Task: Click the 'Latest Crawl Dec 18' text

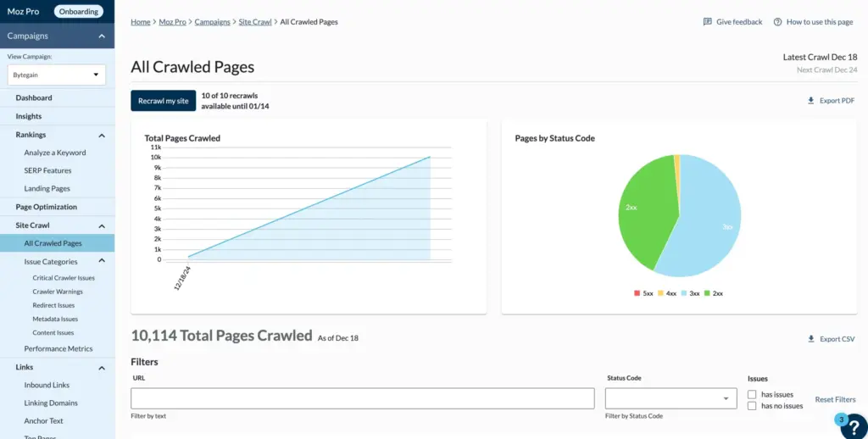Action: pyautogui.click(x=820, y=57)
